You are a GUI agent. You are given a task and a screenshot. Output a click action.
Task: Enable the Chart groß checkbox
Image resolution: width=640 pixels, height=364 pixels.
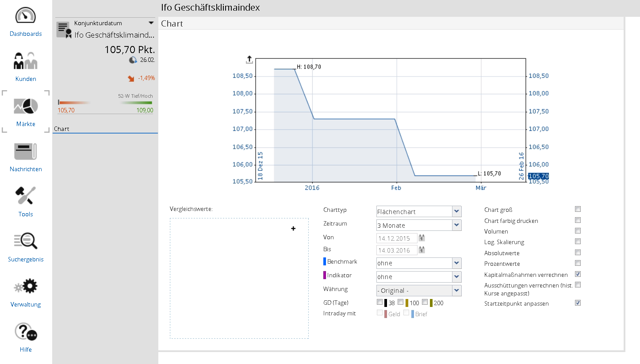[x=578, y=209]
